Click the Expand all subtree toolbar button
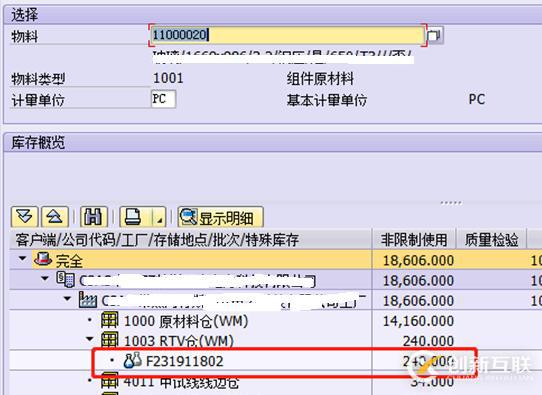The height and width of the screenshot is (395, 542). click(24, 217)
